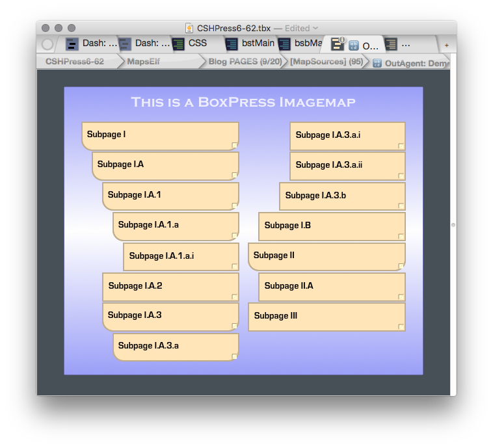
Task: Click the bstMain tab's icon
Action: point(231,44)
